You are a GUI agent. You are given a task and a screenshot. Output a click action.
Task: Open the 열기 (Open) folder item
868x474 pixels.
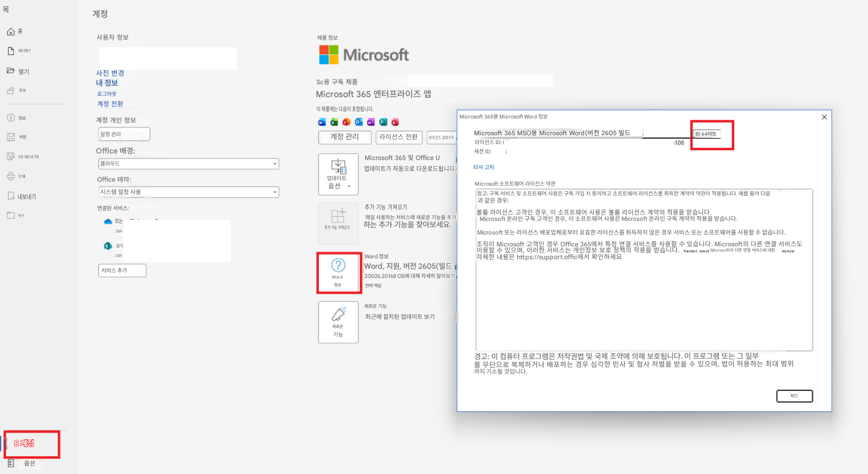18,71
